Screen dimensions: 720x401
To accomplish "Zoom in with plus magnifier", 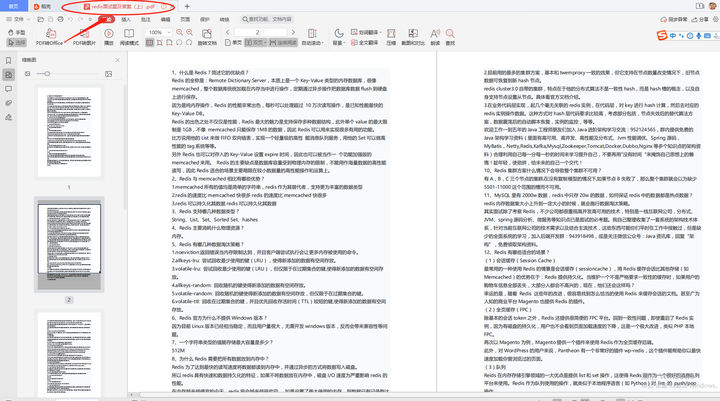I will pos(189,33).
